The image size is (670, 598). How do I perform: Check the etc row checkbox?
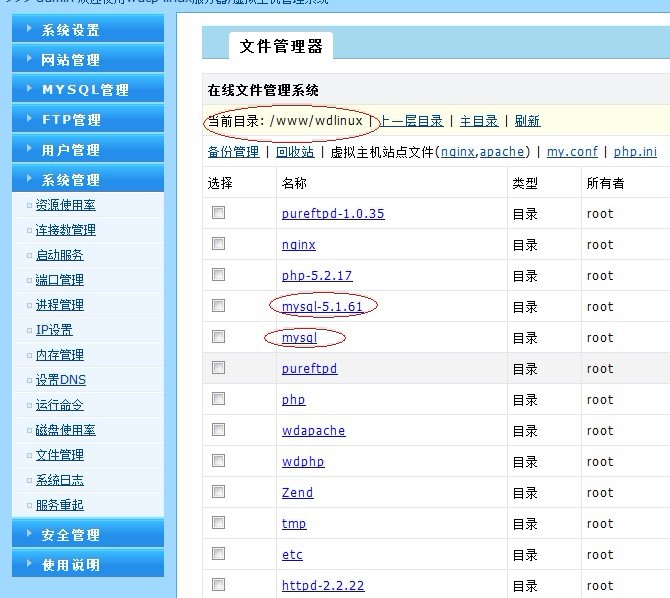pyautogui.click(x=218, y=554)
